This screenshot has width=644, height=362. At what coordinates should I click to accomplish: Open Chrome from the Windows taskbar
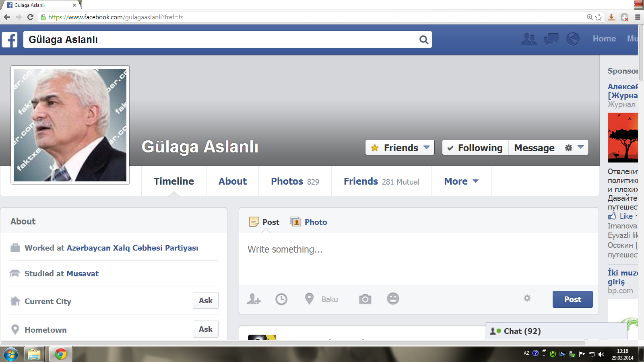61,354
